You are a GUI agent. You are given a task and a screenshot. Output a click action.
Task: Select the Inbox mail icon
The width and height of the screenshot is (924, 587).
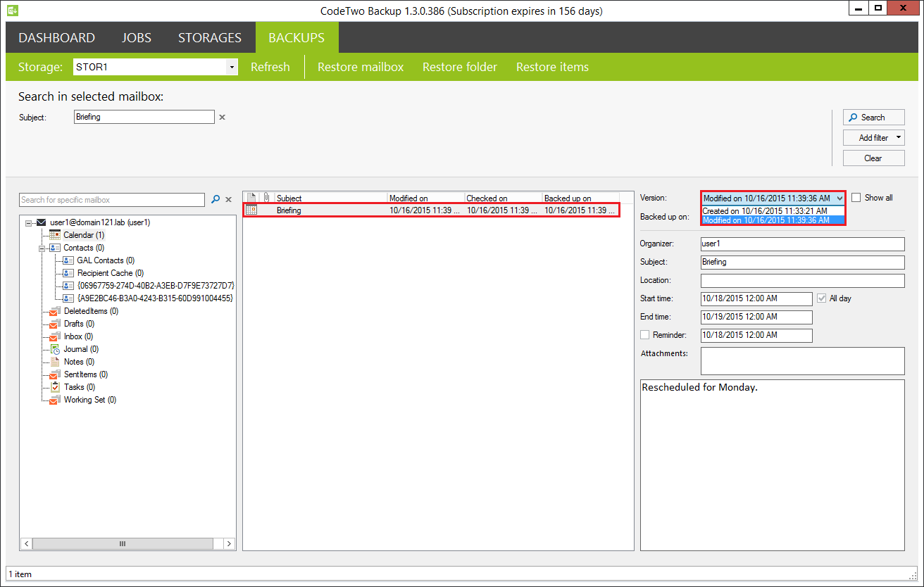pos(55,336)
